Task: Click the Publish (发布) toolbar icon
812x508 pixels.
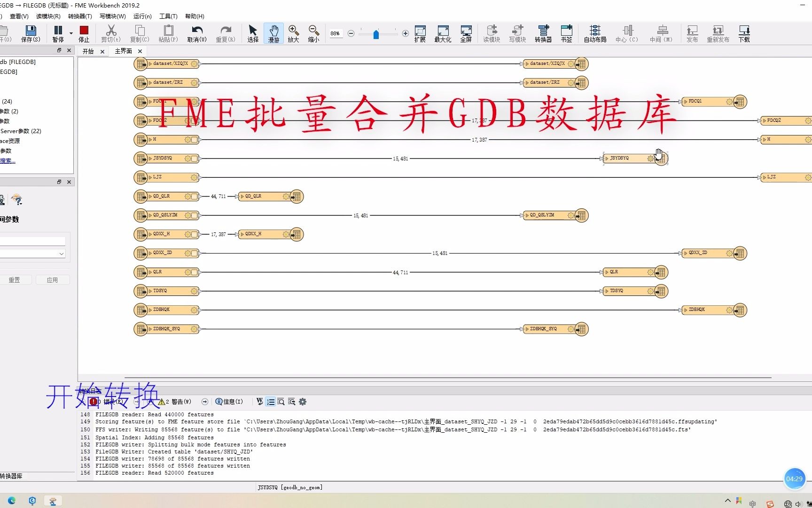Action: [692, 34]
